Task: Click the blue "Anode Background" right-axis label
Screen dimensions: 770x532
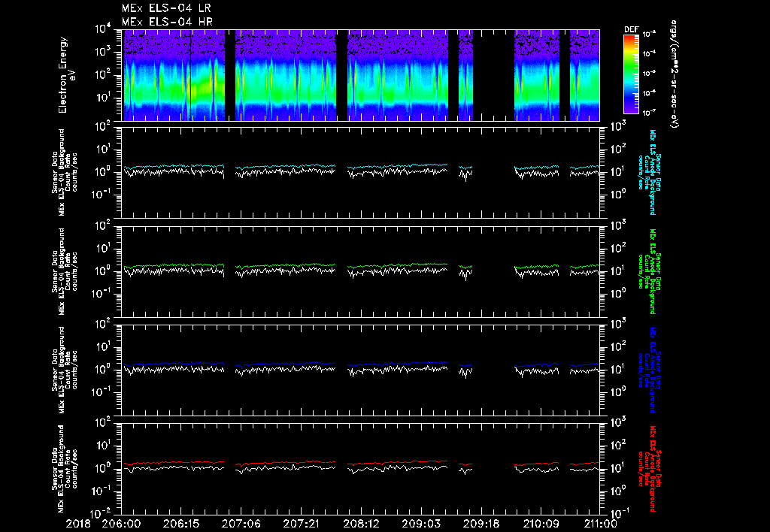Action: coord(652,370)
